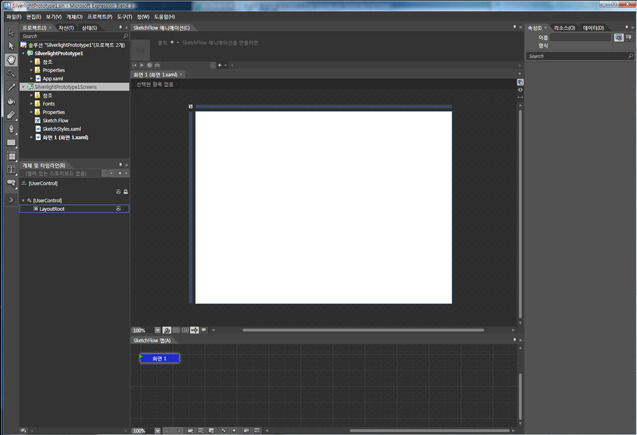
Task: Open the 파일(F) menu
Action: (x=13, y=17)
